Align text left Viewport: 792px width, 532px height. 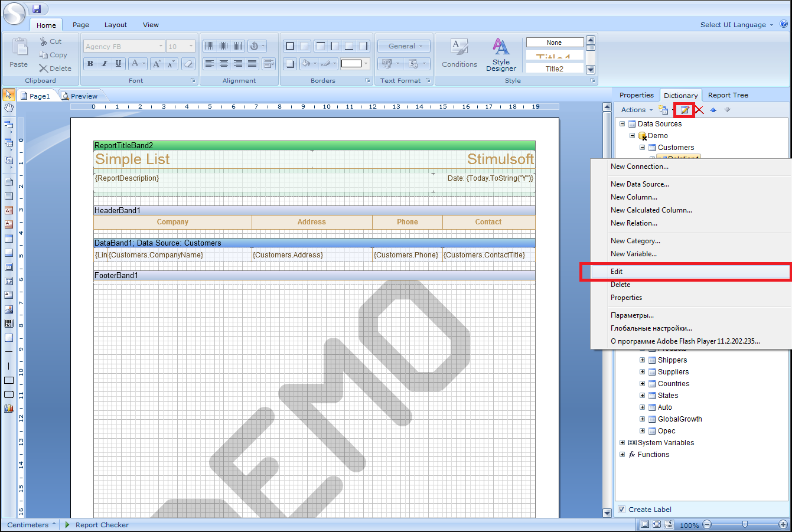210,64
